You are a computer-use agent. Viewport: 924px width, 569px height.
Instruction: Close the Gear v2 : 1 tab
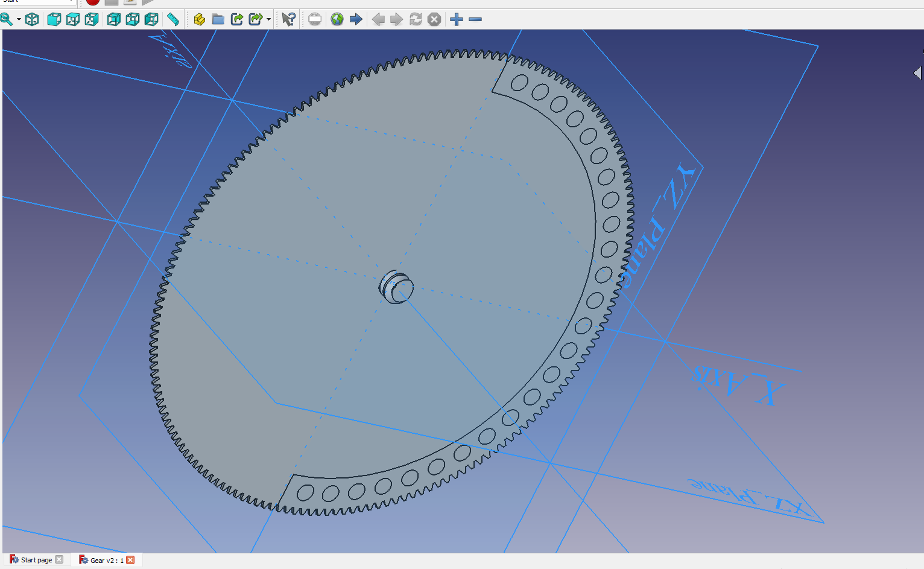click(x=130, y=560)
